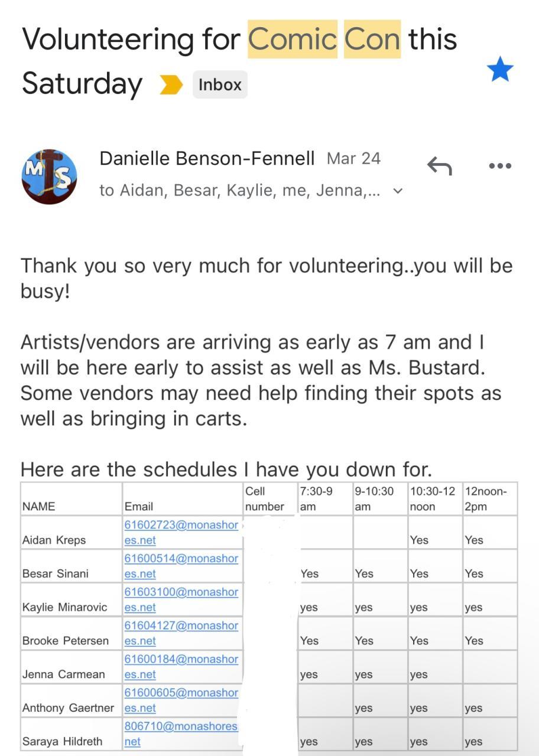Open the three-dot more options menu
This screenshot has width=539, height=756.
pos(500,167)
